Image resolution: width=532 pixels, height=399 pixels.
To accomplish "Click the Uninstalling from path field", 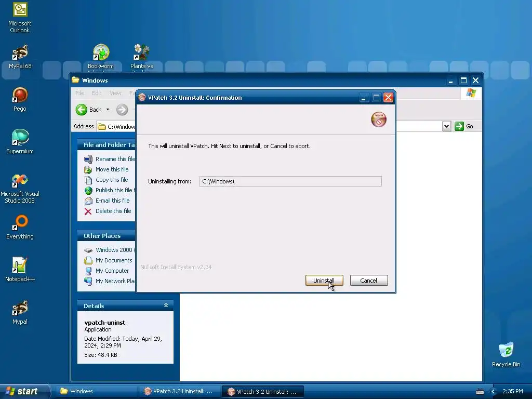I will 290,181.
